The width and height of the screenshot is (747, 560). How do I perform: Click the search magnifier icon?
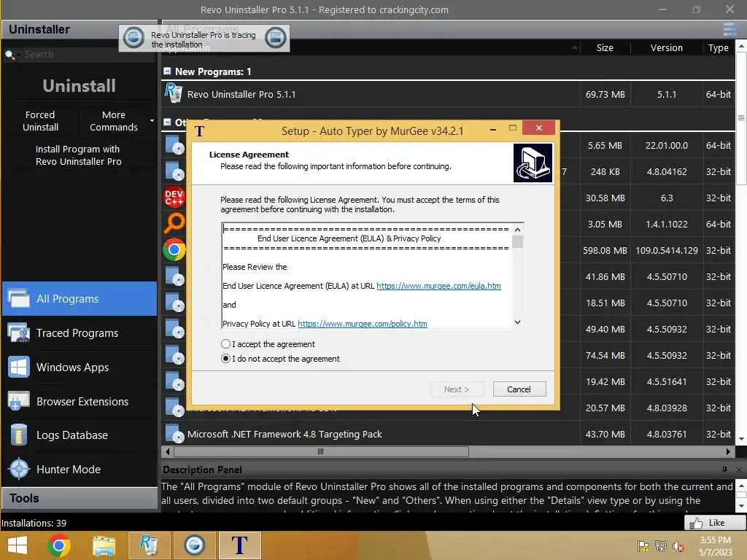[x=9, y=55]
